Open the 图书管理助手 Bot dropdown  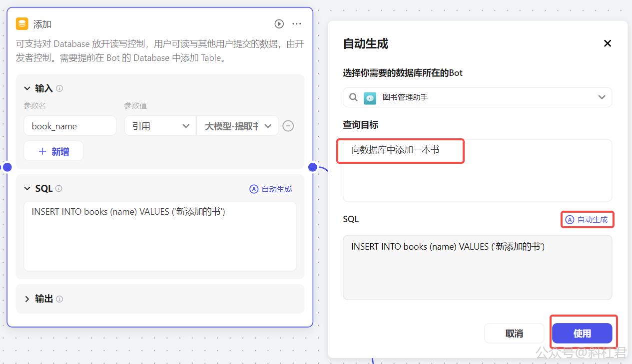tap(478, 97)
